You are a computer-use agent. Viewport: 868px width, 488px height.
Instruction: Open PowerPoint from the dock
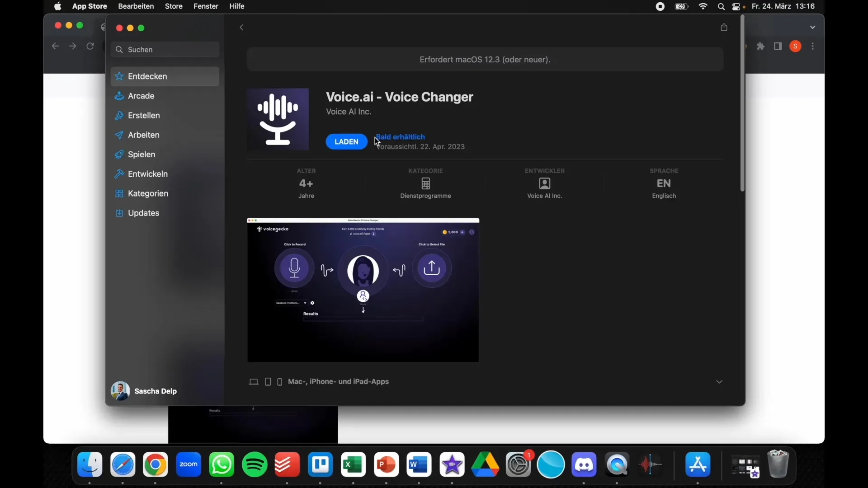point(387,465)
